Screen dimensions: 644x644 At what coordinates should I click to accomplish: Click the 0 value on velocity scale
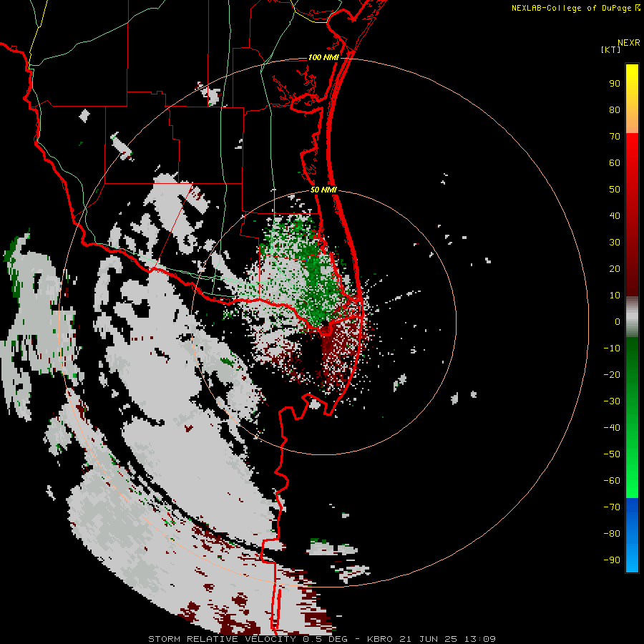618,321
